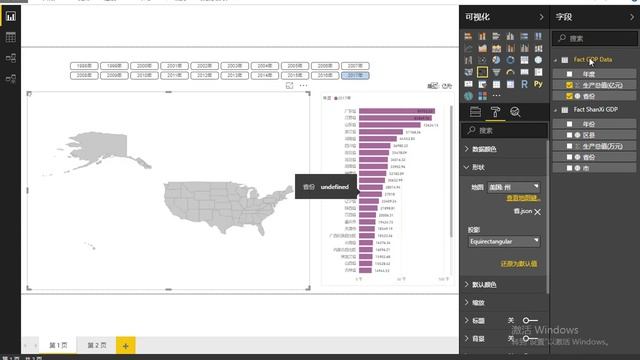Collapse the 可视化 pane chevron

541,17
